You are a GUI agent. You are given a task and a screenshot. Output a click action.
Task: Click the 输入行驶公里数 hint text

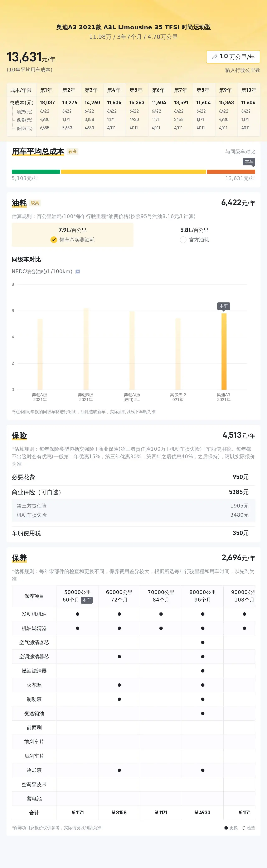[243, 70]
